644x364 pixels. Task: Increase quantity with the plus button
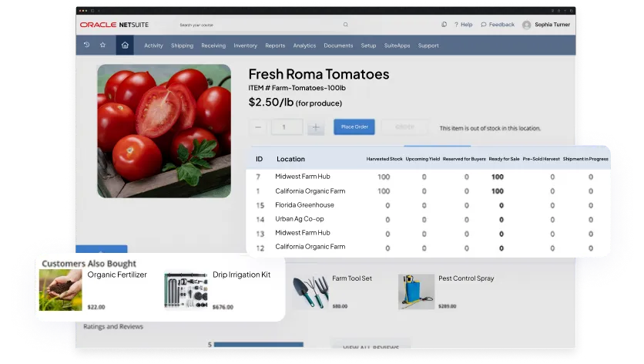tap(315, 127)
